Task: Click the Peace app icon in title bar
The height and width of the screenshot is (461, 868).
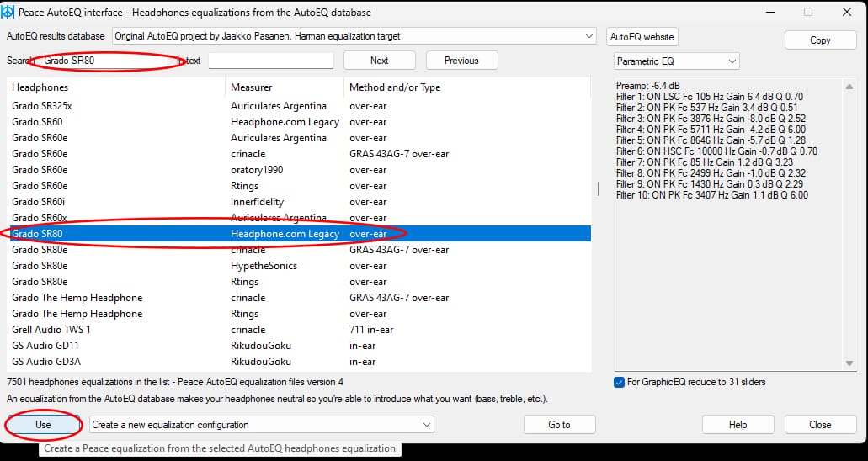Action: point(8,12)
